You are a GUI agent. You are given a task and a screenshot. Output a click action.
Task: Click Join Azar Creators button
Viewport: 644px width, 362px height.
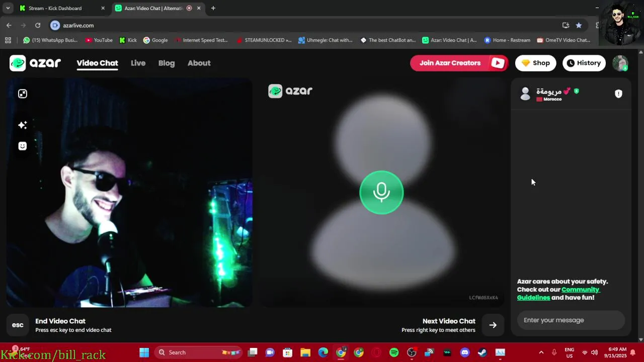459,63
